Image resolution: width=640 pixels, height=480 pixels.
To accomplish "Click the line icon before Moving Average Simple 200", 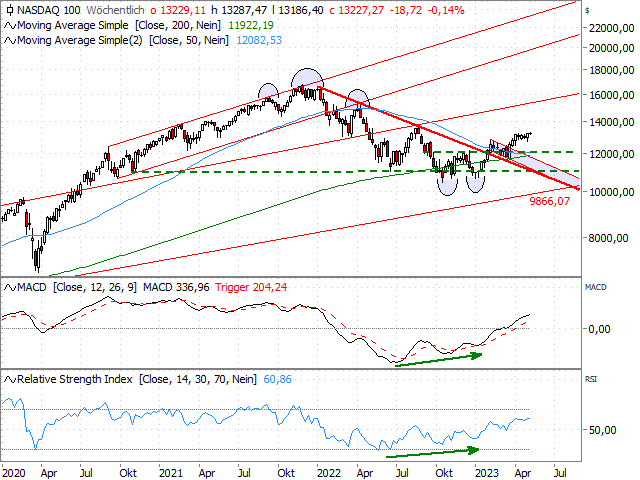I will pos(10,26).
